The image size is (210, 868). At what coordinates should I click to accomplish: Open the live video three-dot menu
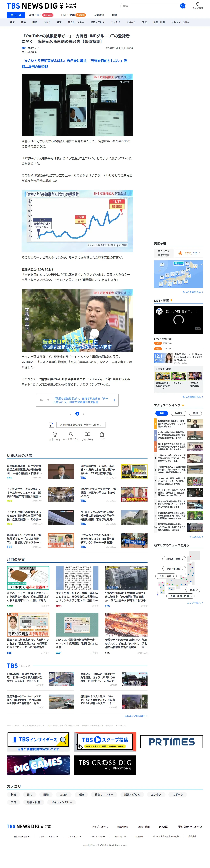197,311
